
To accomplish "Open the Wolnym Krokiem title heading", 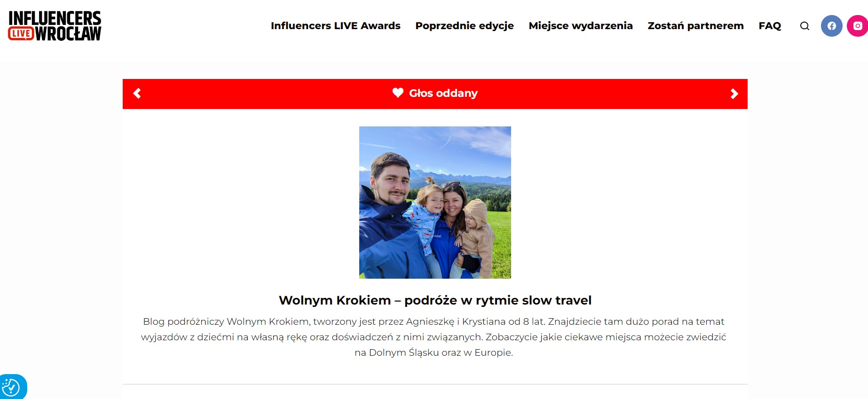I will coord(435,300).
